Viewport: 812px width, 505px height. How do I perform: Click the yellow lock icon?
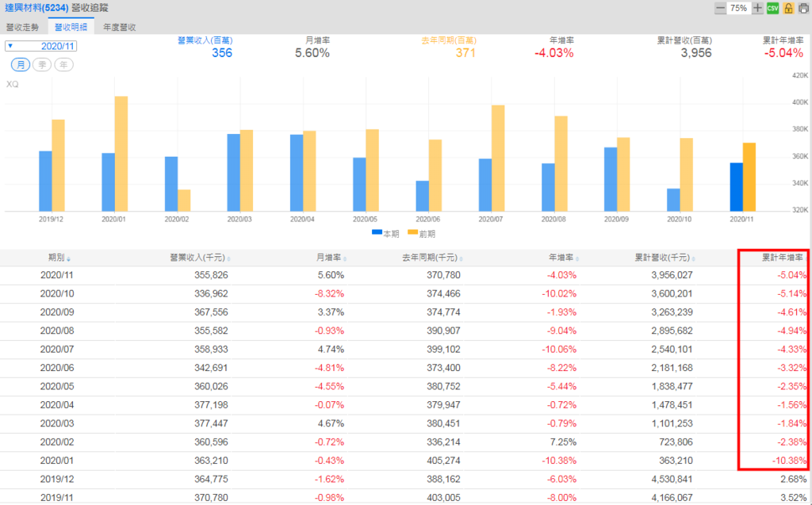pyautogui.click(x=788, y=8)
